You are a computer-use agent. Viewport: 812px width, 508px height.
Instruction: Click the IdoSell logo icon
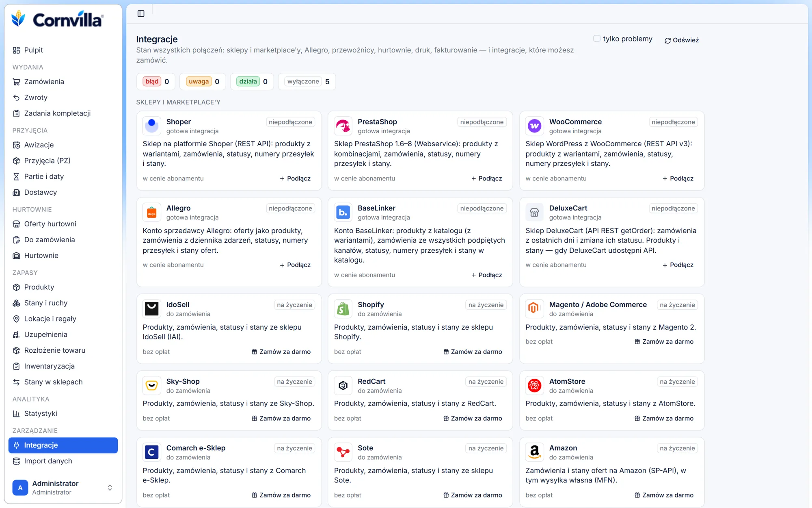click(151, 309)
